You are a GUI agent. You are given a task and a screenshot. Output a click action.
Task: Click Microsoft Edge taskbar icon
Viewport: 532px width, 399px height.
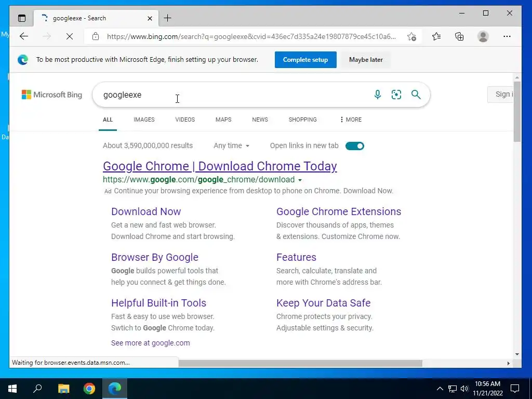(x=115, y=389)
